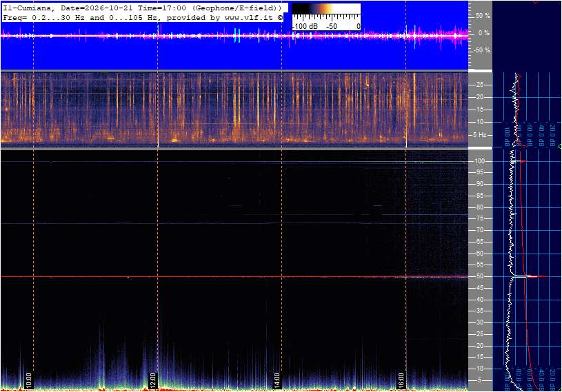Click the 95 tick on the 0-105 Hz axis
Viewport: 562px width, 392px height.
(x=479, y=172)
